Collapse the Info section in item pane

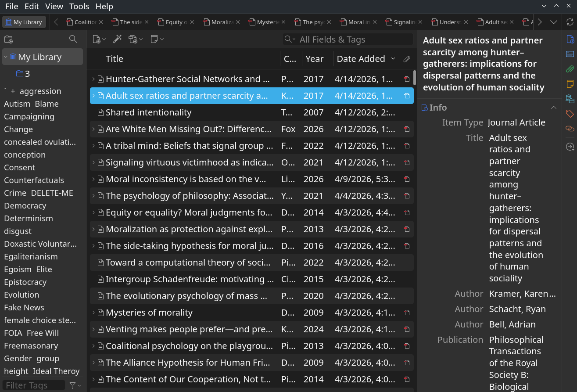coord(553,108)
